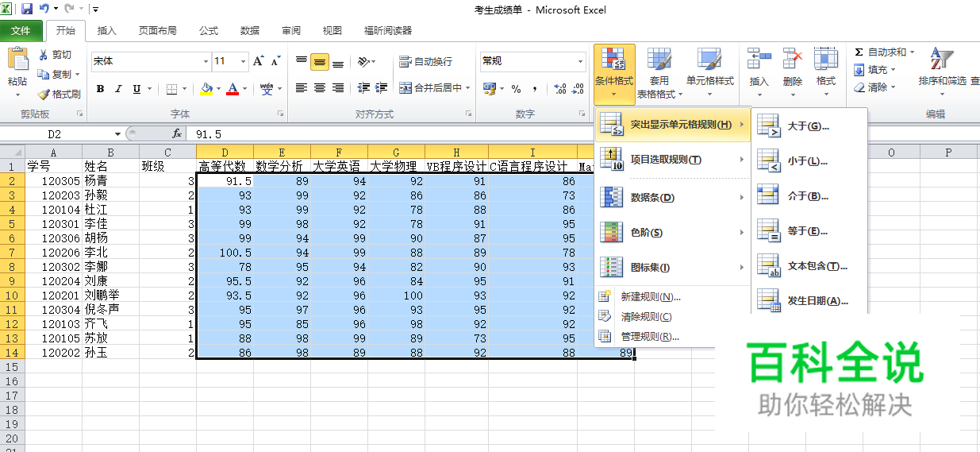Open the Clear (清除) dropdown
The height and width of the screenshot is (452, 980).
tap(874, 87)
